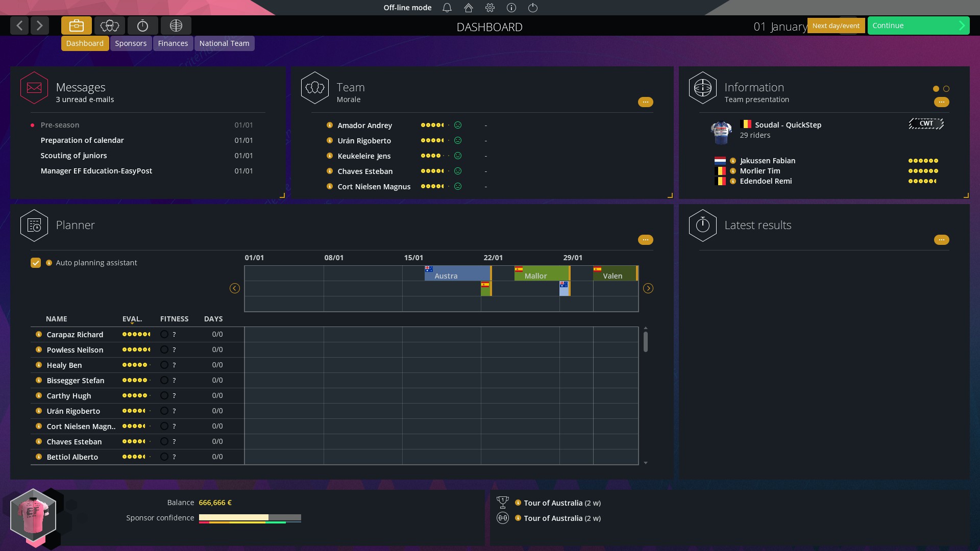980x551 pixels.
Task: Switch to the Sponsors tab
Action: click(131, 43)
